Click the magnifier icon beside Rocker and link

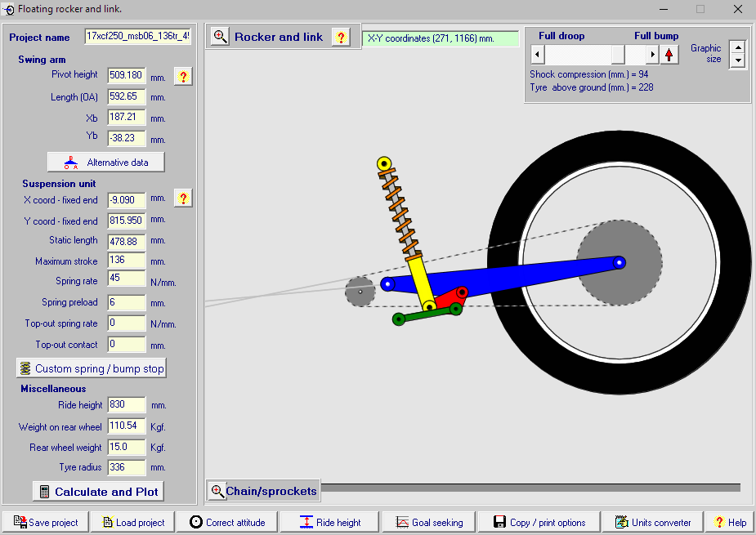pos(221,37)
